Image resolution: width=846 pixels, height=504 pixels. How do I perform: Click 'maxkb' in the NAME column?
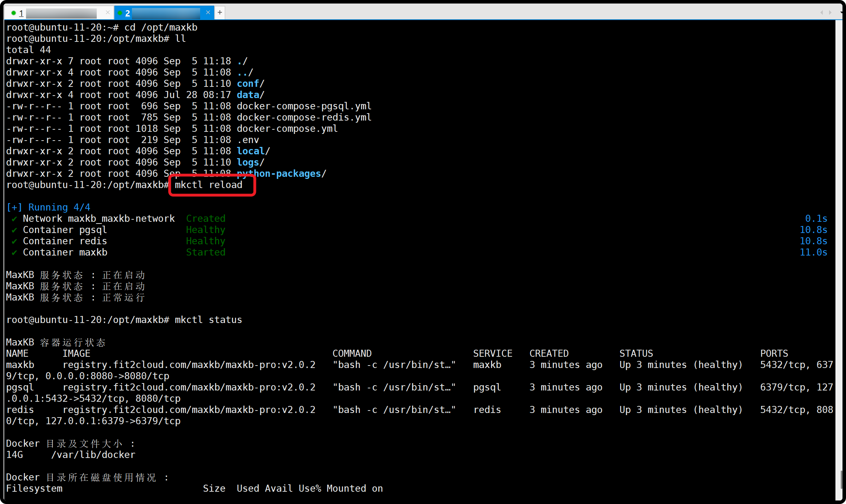click(x=20, y=365)
